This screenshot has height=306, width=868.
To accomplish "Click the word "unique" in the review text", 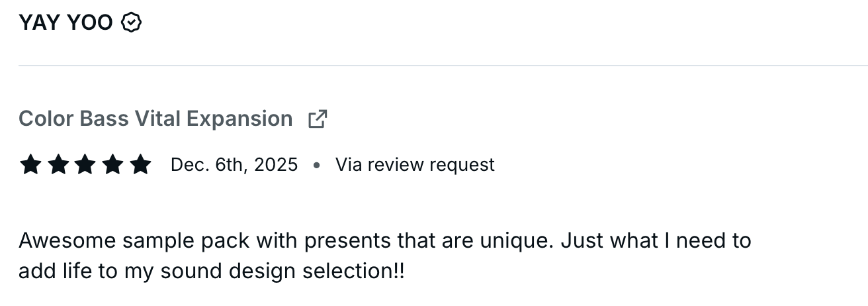I will (x=519, y=240).
